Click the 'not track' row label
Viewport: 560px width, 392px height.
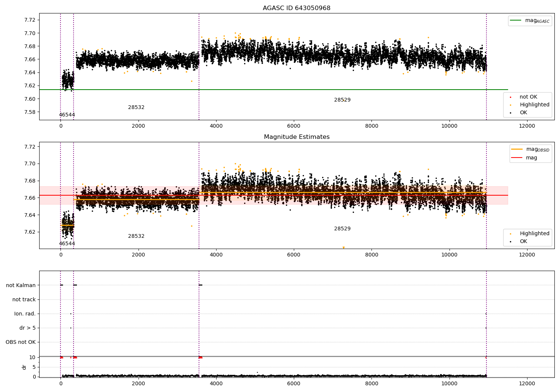tap(24, 300)
